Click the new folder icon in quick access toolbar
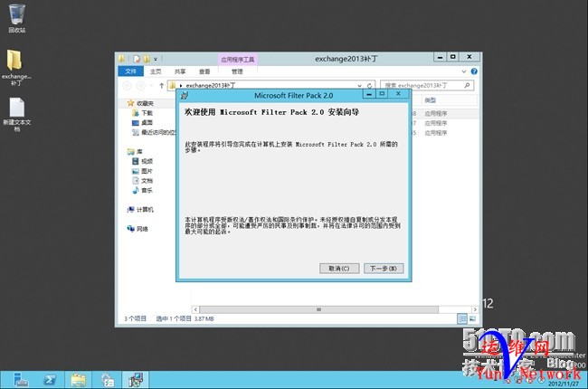The height and width of the screenshot is (389, 588). click(147, 59)
